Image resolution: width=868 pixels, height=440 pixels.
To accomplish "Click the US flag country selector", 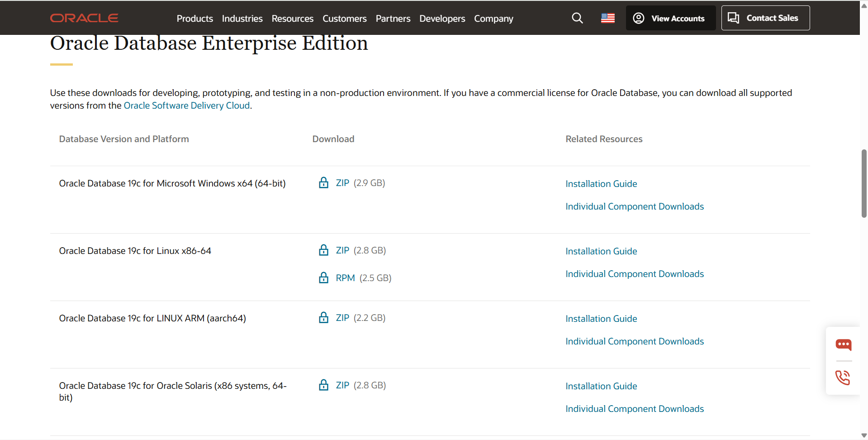I will click(x=607, y=18).
